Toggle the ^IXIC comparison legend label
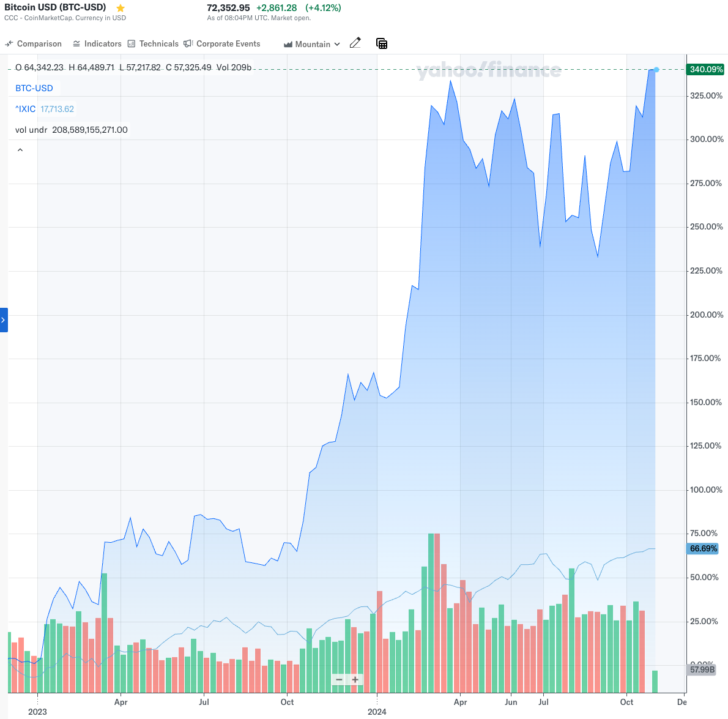The height and width of the screenshot is (719, 728). [26, 109]
